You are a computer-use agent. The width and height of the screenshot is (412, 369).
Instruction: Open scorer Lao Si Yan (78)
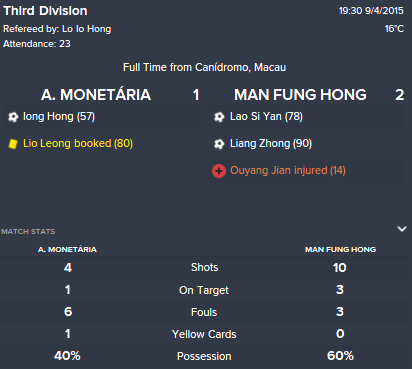tap(266, 117)
